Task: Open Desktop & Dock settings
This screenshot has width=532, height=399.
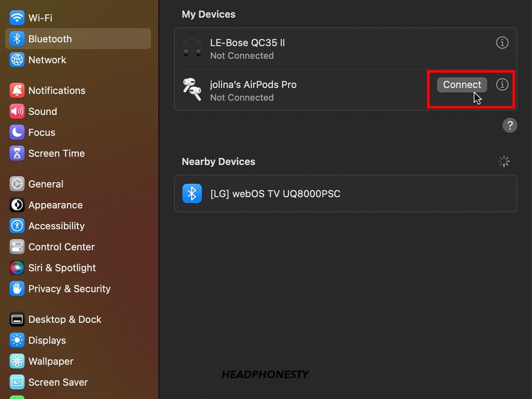Action: pos(65,319)
